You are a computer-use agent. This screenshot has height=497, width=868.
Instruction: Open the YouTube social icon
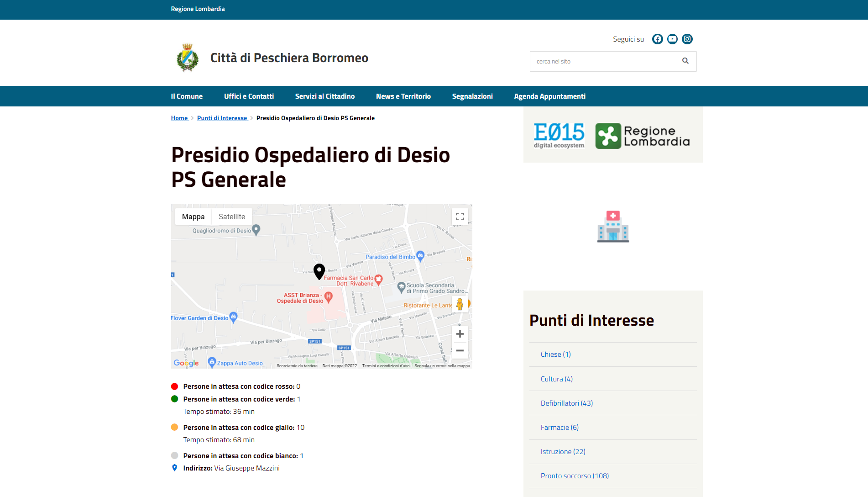672,39
